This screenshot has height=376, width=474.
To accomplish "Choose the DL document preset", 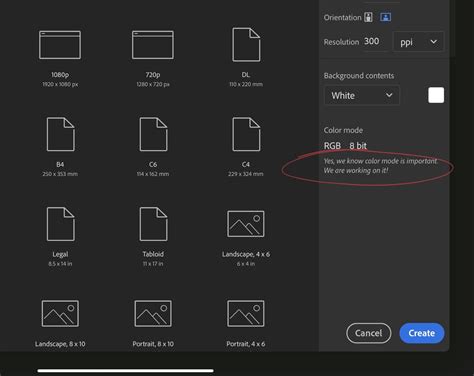I will coord(246,45).
